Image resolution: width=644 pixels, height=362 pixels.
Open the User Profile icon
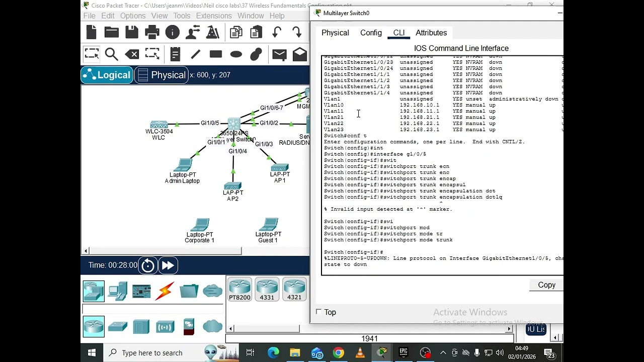pos(193,33)
